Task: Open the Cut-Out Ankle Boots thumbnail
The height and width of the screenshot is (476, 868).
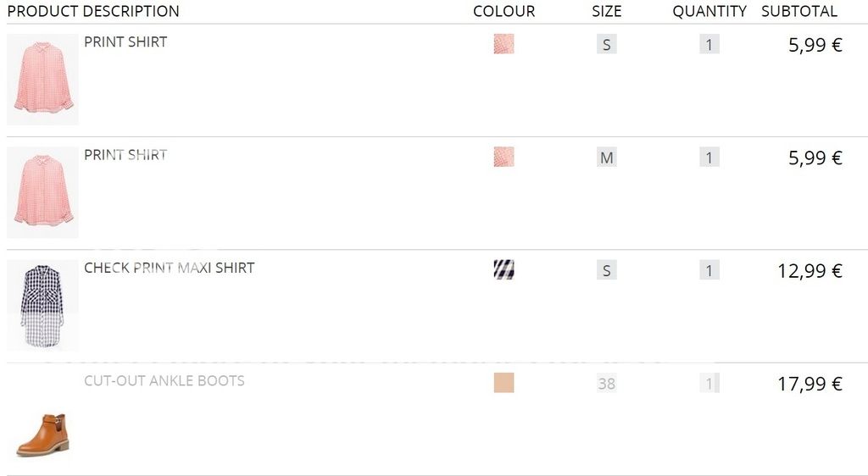Action: tap(42, 418)
